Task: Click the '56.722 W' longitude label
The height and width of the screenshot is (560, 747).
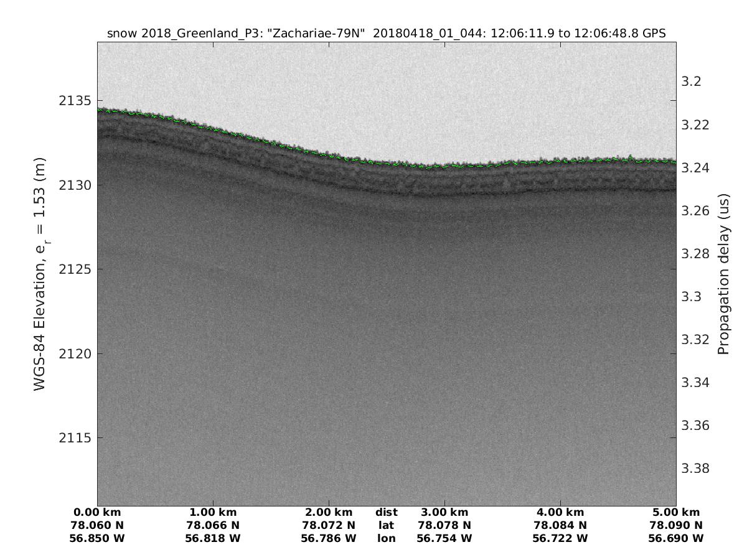Action: (560, 538)
